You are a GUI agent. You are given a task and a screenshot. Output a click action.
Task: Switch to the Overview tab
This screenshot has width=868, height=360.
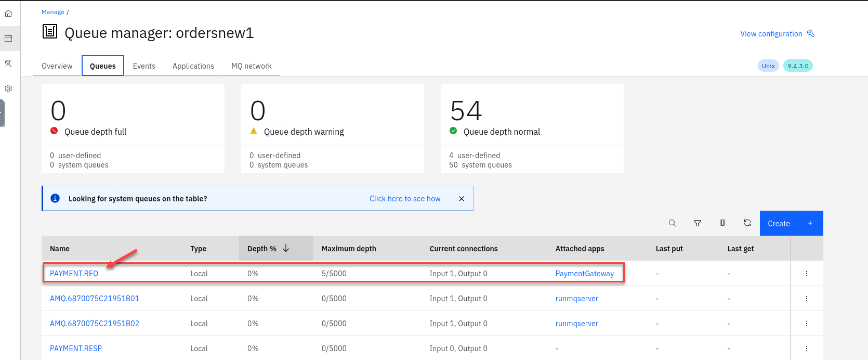point(57,66)
